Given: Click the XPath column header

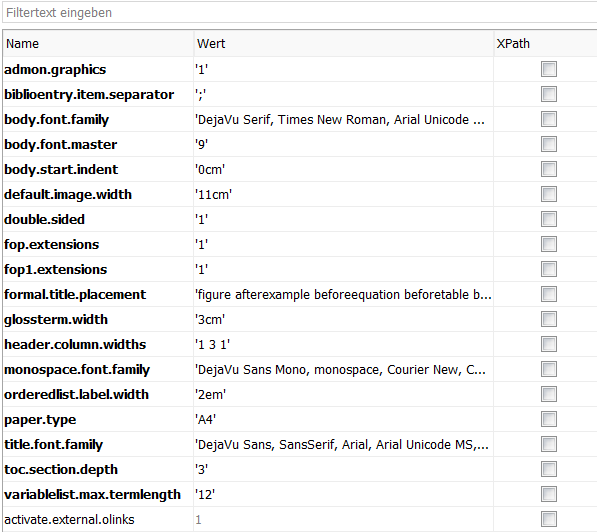Looking at the screenshot, I should [x=545, y=43].
